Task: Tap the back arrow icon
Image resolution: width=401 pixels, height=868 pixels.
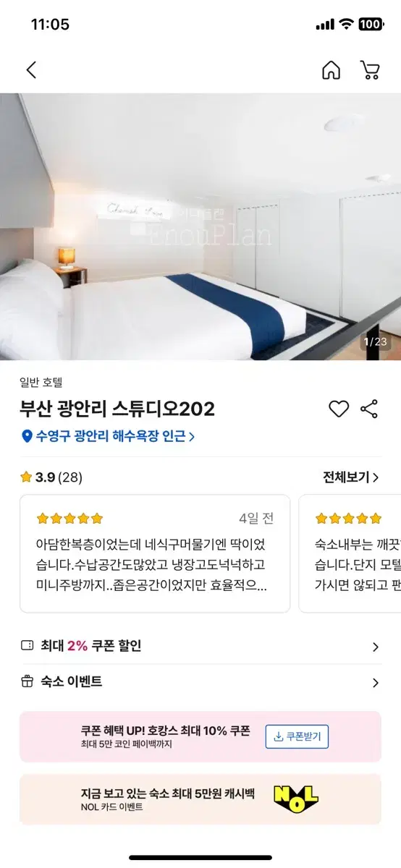Action: [x=31, y=69]
